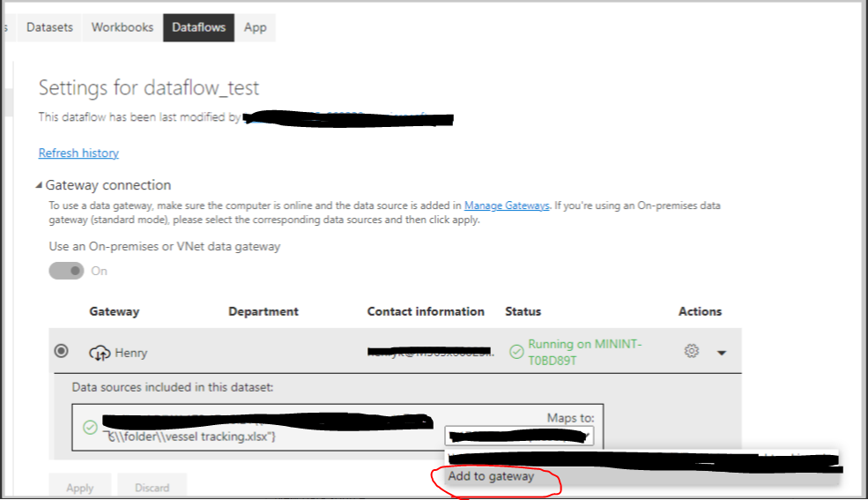Click the Apply button
The image size is (868, 500).
point(79,488)
